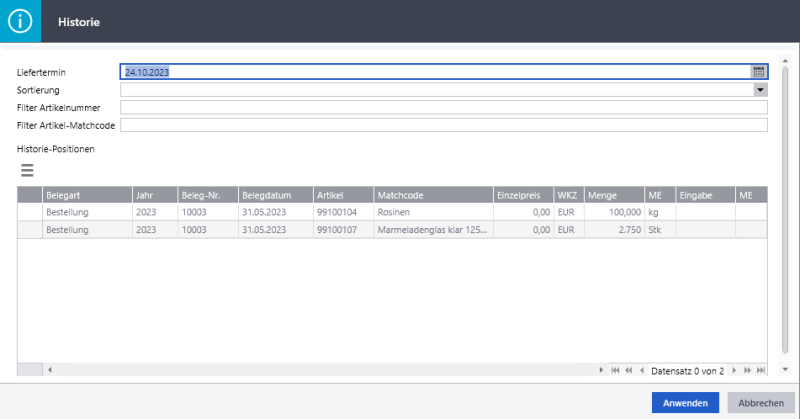The image size is (800, 419).
Task: Click the vertical scrollbar up arrow
Action: (785, 61)
